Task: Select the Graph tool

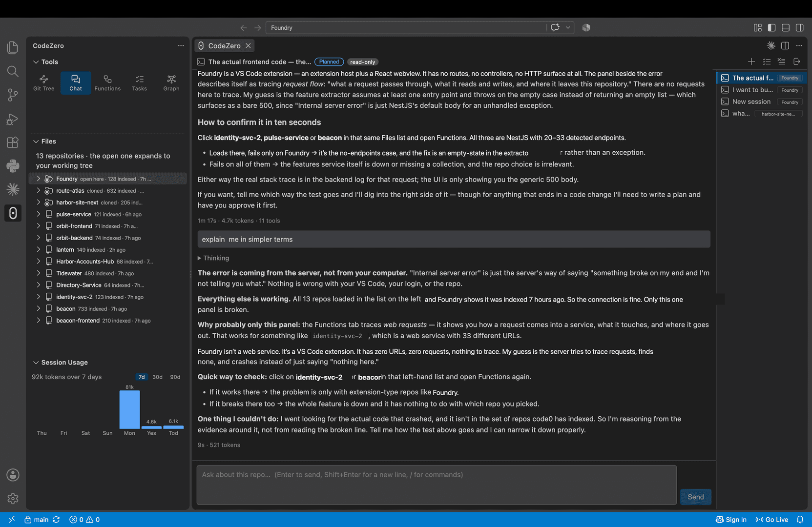Action: (171, 83)
